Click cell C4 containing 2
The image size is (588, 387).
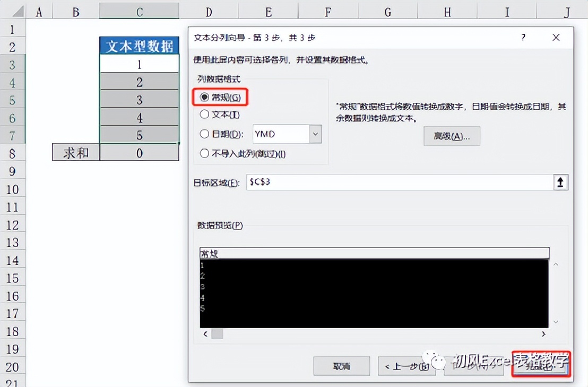139,82
